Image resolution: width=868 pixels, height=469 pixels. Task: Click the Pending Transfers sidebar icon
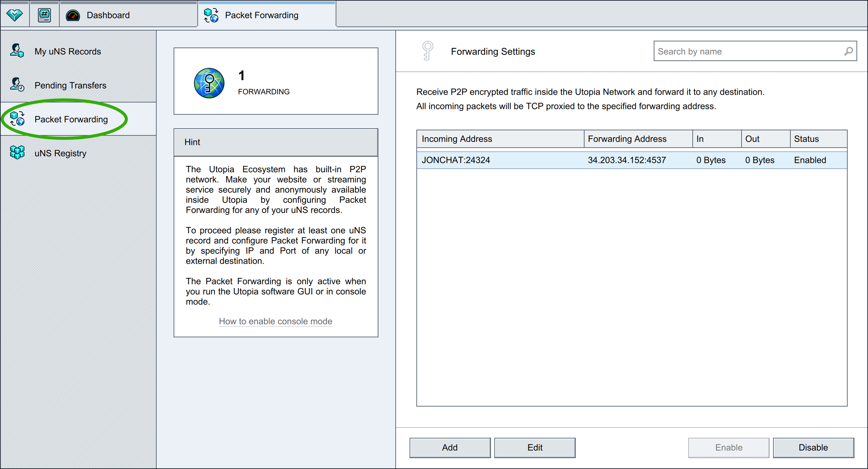[x=17, y=85]
